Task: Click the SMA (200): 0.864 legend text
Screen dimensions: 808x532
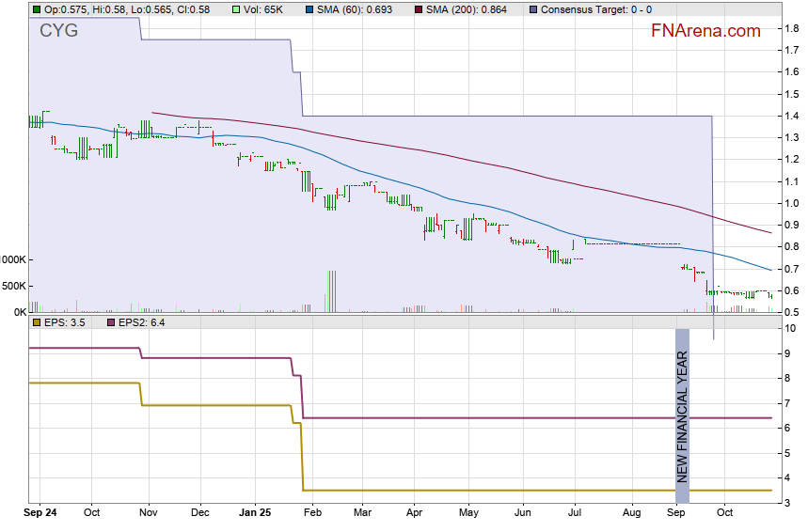Action: click(461, 9)
